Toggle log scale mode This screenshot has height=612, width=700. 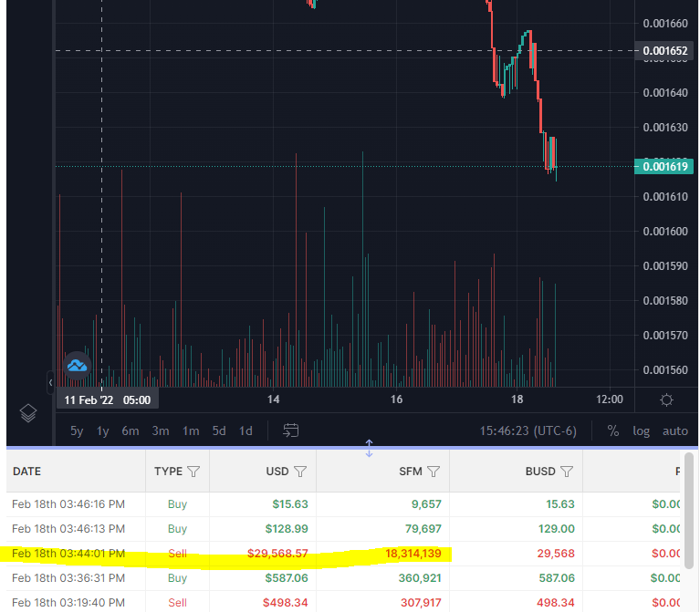[641, 430]
